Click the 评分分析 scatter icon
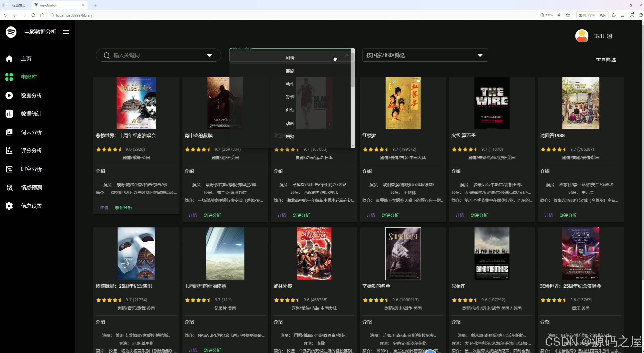Screen dimensions: 644x353 [9, 150]
